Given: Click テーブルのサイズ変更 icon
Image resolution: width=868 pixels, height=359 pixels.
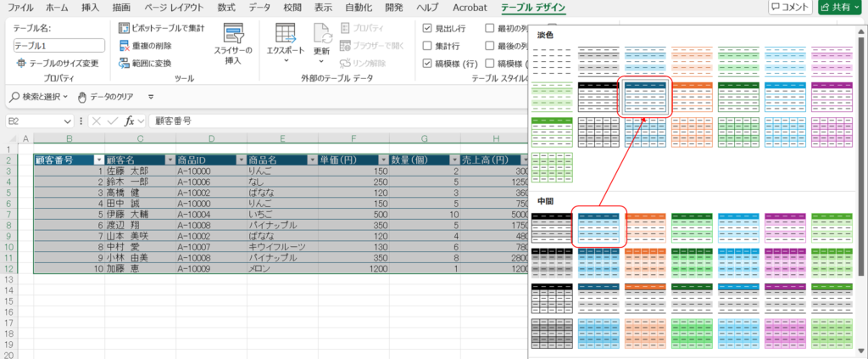Looking at the screenshot, I should click(20, 63).
